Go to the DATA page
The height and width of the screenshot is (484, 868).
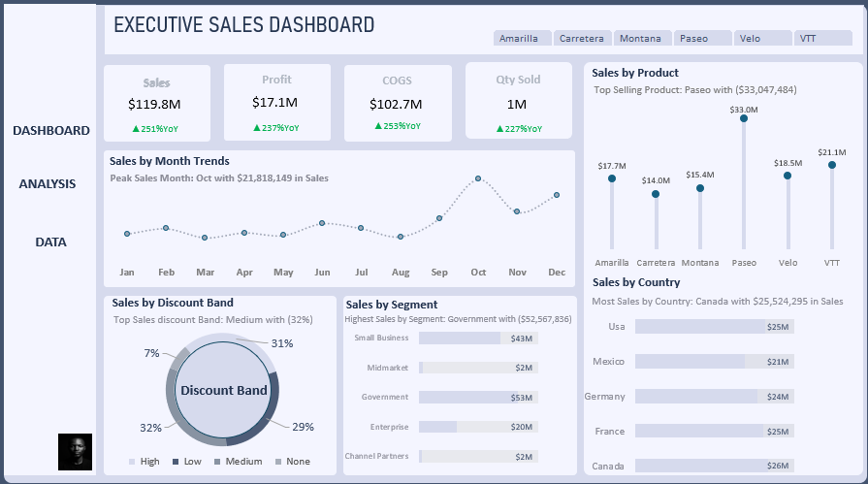coord(51,242)
